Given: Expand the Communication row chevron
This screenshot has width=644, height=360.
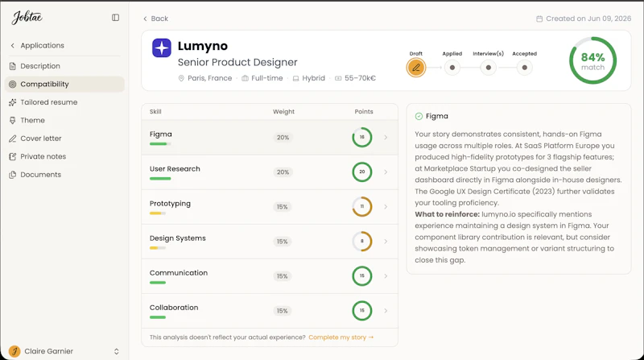Looking at the screenshot, I should tap(386, 275).
